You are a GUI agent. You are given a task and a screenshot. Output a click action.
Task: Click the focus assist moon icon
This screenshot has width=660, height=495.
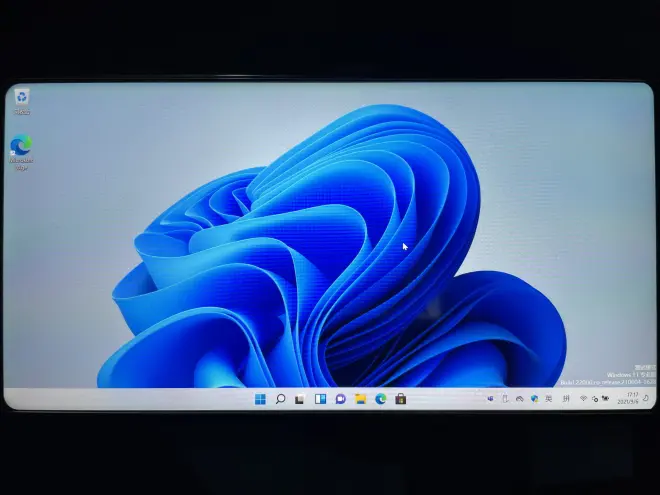pos(646,398)
